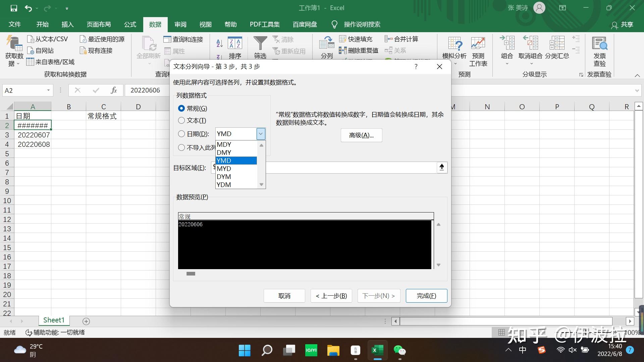Screen dimensions: 644x362
Task: Click the Sheet1 tab
Action: [x=54, y=320]
